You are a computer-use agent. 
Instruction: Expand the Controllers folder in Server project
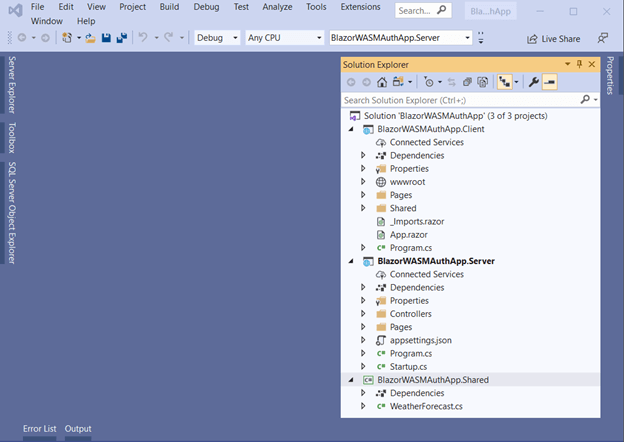pyautogui.click(x=363, y=314)
